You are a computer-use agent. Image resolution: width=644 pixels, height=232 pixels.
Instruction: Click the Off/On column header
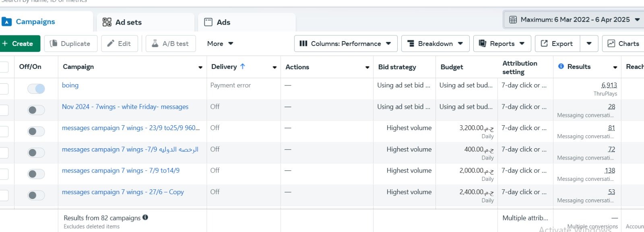click(x=30, y=67)
